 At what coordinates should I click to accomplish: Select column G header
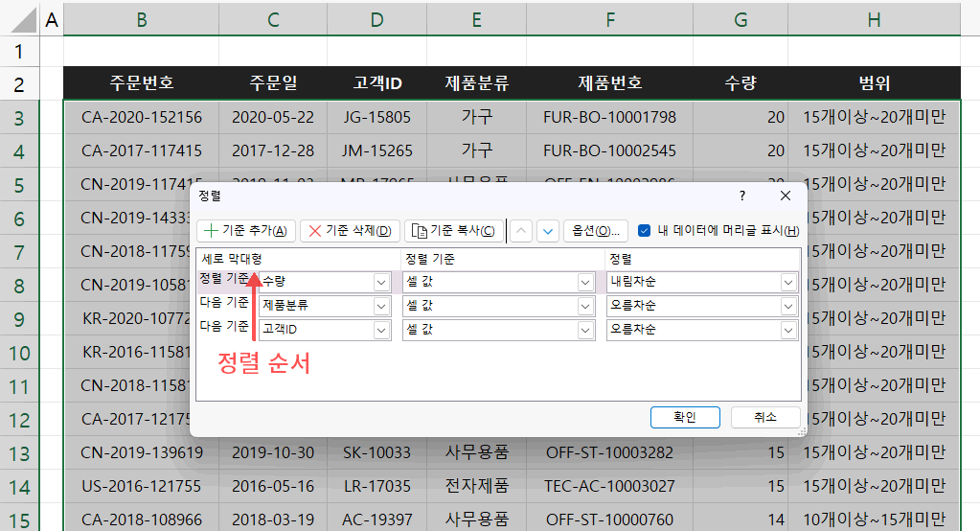tap(741, 20)
